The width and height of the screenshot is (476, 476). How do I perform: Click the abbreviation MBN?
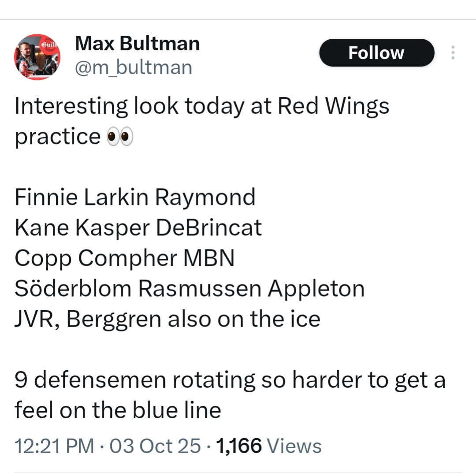coord(209,259)
